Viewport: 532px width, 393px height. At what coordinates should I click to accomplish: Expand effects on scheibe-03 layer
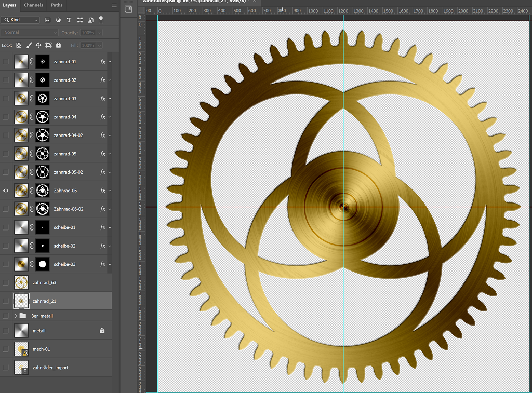(x=110, y=264)
